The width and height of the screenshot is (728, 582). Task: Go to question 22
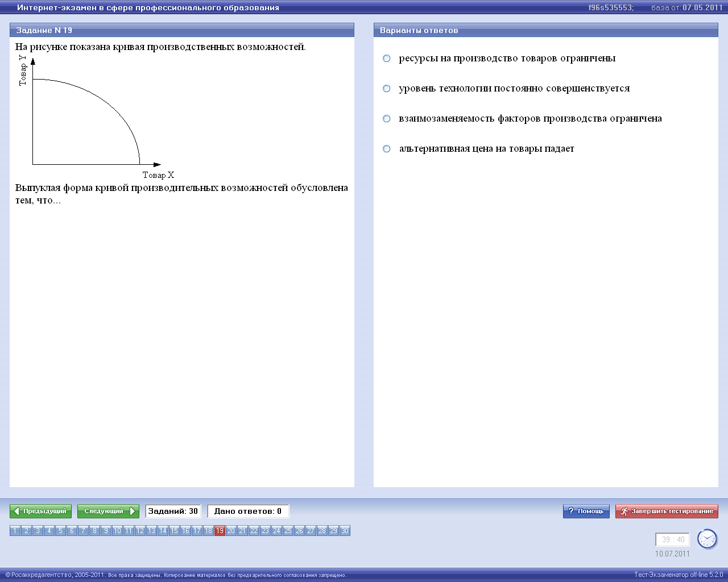tap(254, 531)
